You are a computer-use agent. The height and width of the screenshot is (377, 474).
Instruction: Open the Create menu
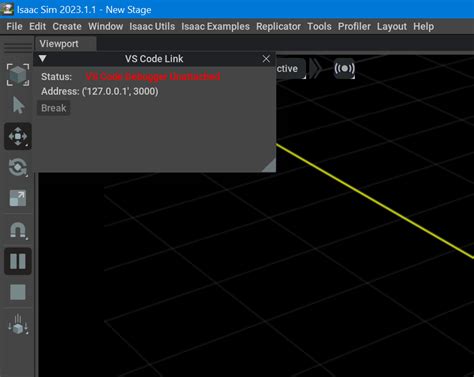[67, 26]
